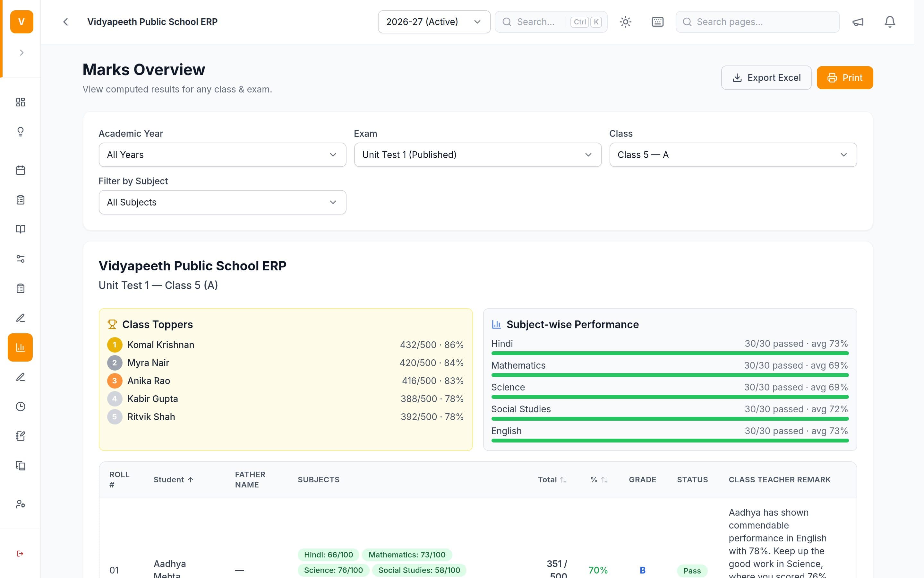The width and height of the screenshot is (924, 578).
Task: Open the lightbulb icon in sidebar
Action: click(x=21, y=132)
